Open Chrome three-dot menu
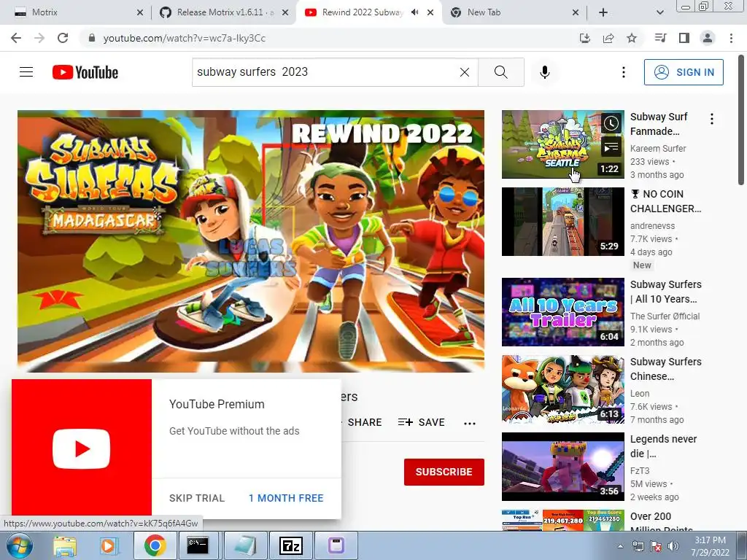The width and height of the screenshot is (747, 560). coord(731,38)
